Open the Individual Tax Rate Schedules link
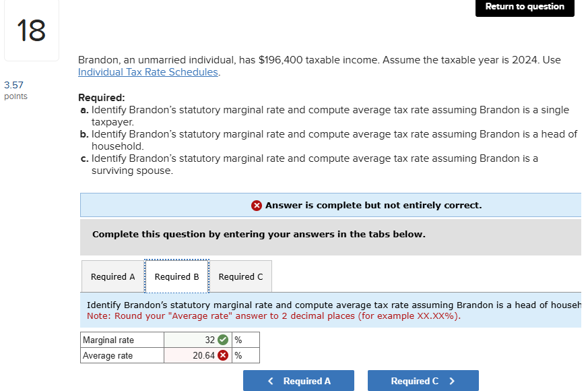The image size is (588, 391). click(x=148, y=72)
